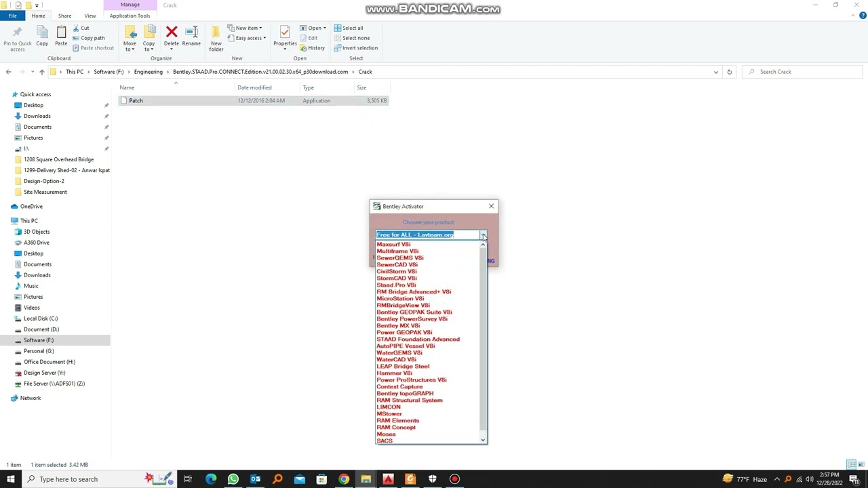The height and width of the screenshot is (488, 868).
Task: Open the File menu tab
Action: 12,16
